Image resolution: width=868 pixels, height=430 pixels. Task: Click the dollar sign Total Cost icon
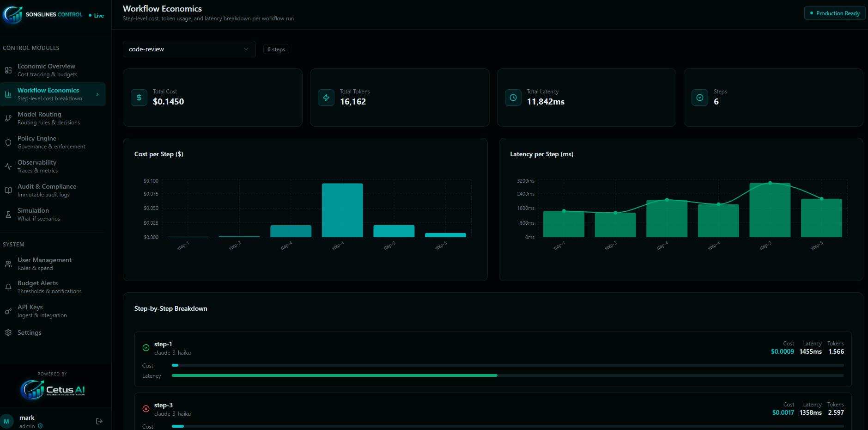click(139, 98)
